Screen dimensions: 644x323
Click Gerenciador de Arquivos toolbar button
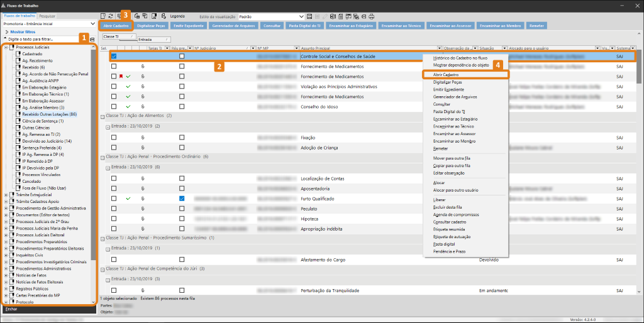coord(234,25)
